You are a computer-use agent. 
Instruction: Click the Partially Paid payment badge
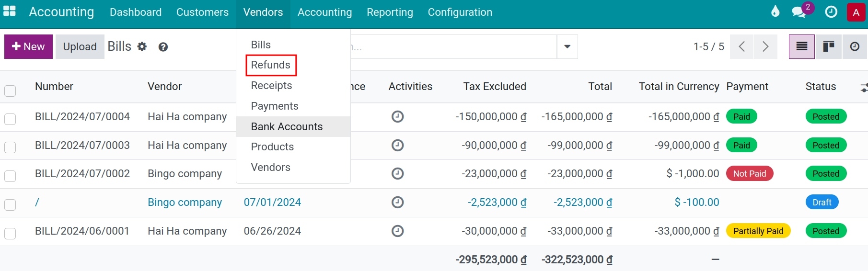(758, 231)
